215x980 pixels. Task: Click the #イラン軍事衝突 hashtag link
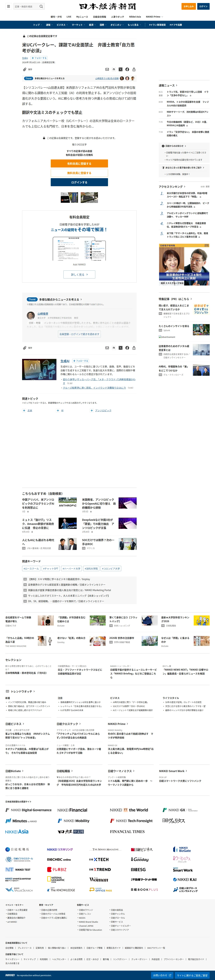(x=157, y=25)
